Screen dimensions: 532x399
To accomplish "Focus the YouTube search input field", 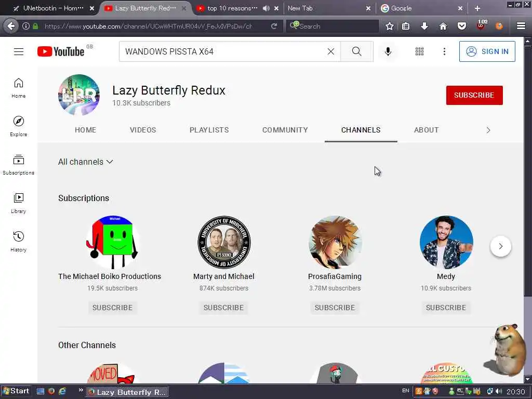I will [222, 51].
